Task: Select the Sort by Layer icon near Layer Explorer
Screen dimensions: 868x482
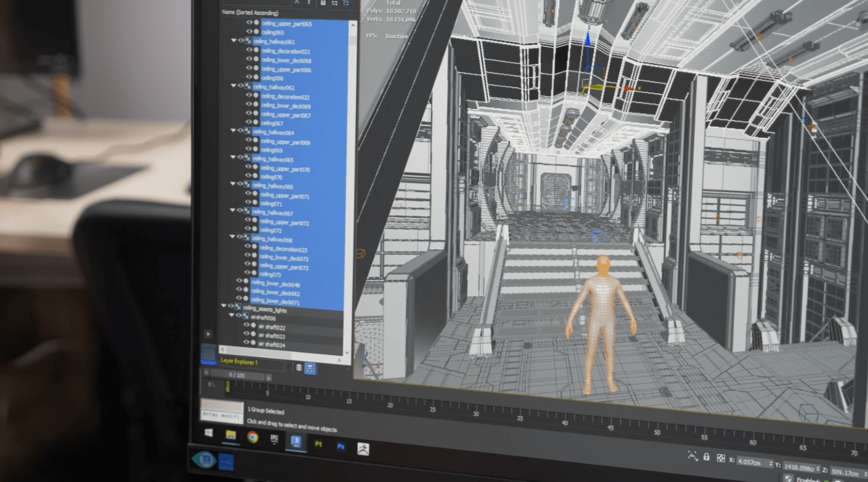Action: click(299, 367)
